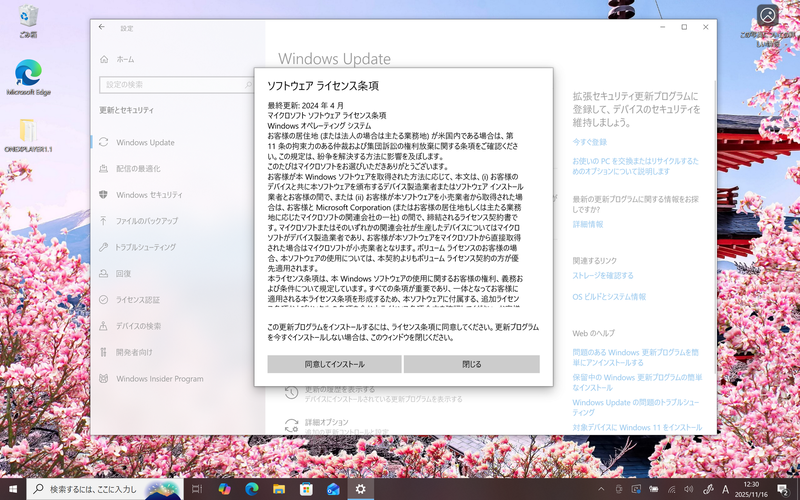Open 開発者向け settings
Image resolution: width=800 pixels, height=500 pixels.
pos(134,352)
